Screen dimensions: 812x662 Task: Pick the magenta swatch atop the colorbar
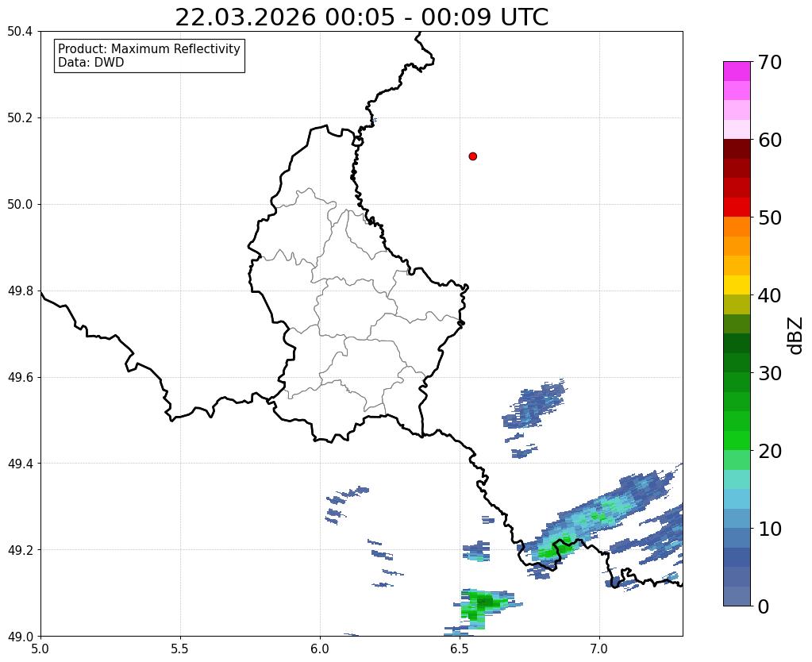click(x=737, y=71)
